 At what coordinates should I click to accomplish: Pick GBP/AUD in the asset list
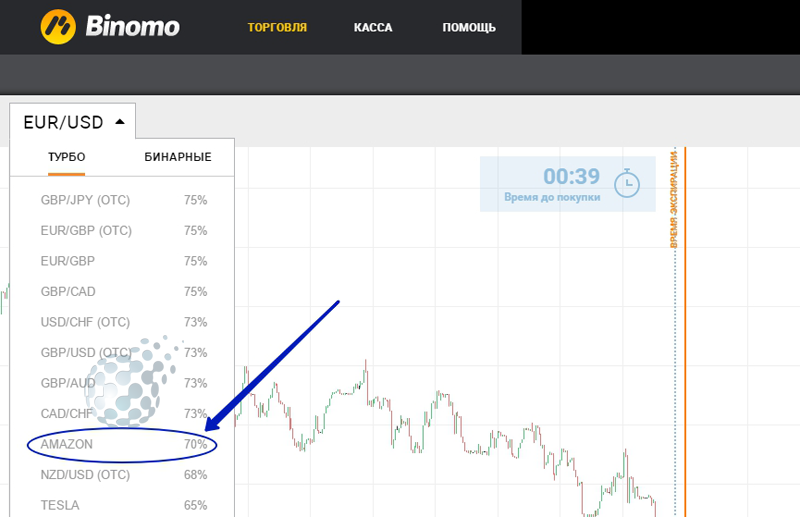tap(122, 383)
